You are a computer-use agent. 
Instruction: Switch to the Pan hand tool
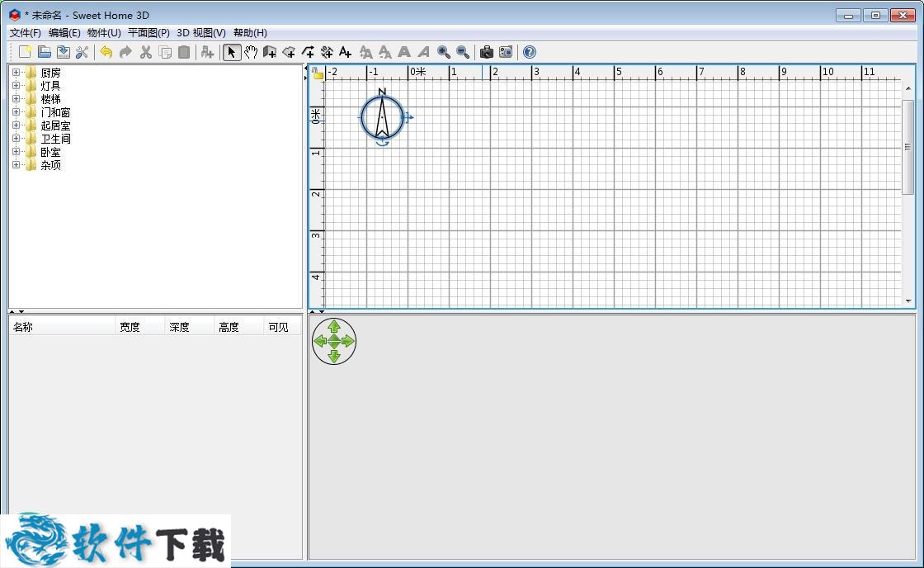(251, 52)
